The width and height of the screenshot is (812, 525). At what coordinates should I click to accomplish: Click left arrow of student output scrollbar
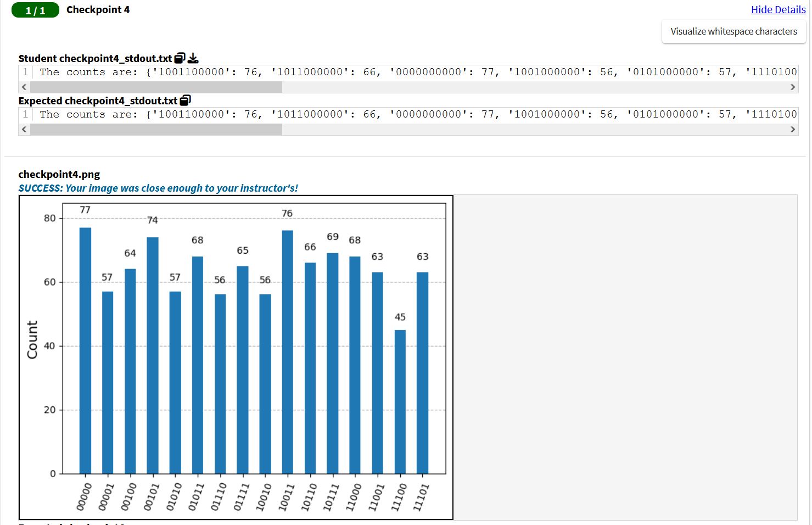24,87
